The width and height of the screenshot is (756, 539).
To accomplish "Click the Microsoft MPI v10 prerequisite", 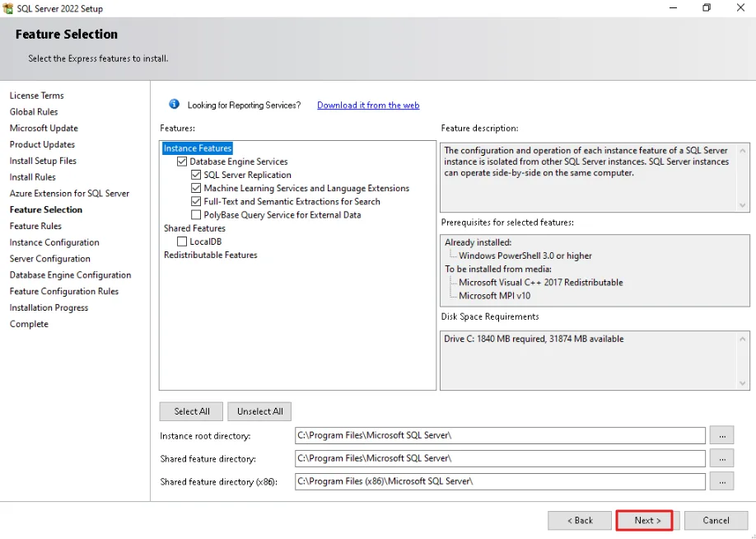I will 495,296.
